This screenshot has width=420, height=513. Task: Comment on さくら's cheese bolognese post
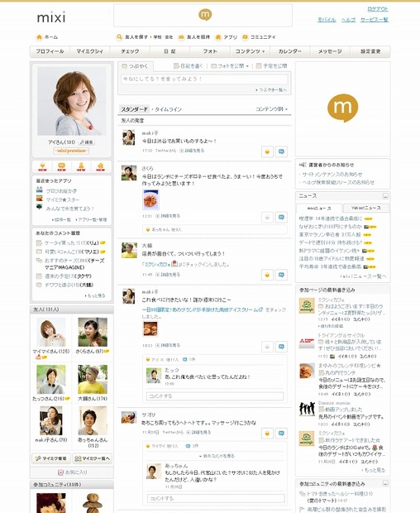[x=281, y=218]
